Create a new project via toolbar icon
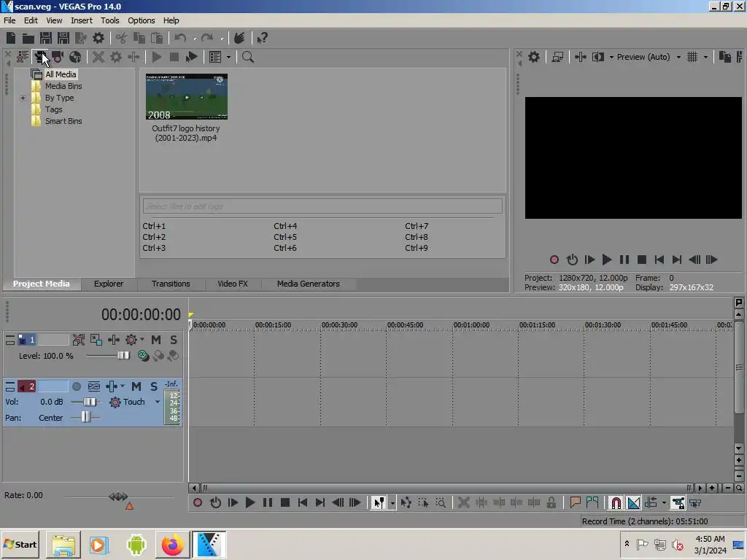The image size is (747, 560). pos(10,38)
